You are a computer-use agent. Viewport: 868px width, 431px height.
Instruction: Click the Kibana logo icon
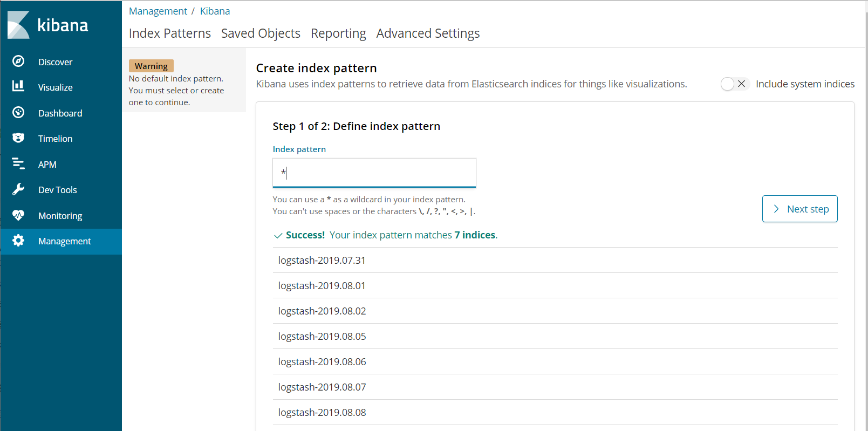click(x=18, y=25)
